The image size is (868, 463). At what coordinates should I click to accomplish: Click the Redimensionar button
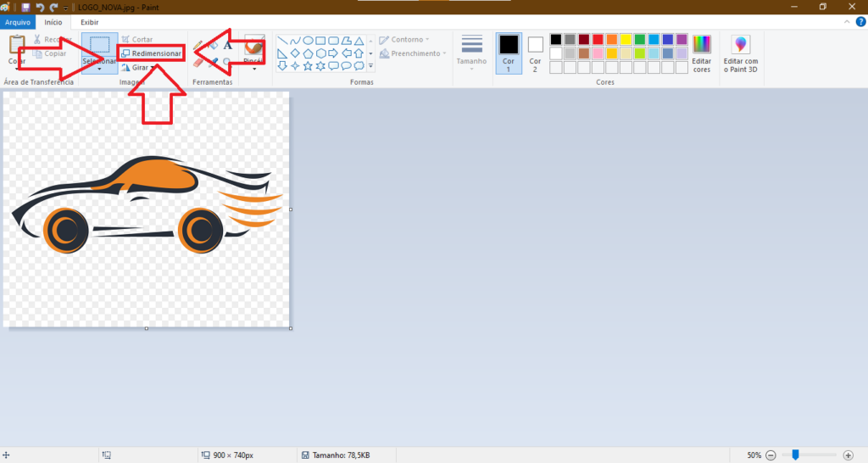click(151, 53)
